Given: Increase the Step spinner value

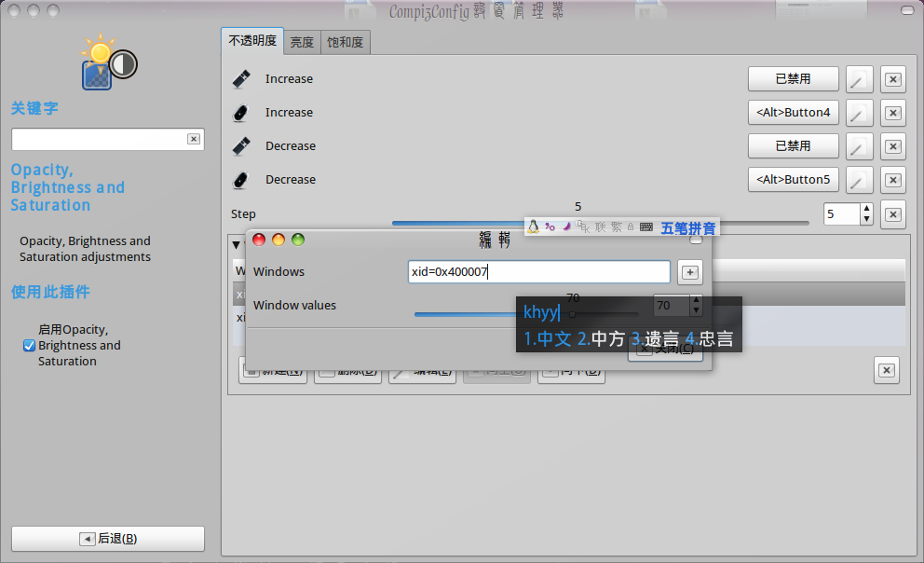Looking at the screenshot, I should coord(866,209).
